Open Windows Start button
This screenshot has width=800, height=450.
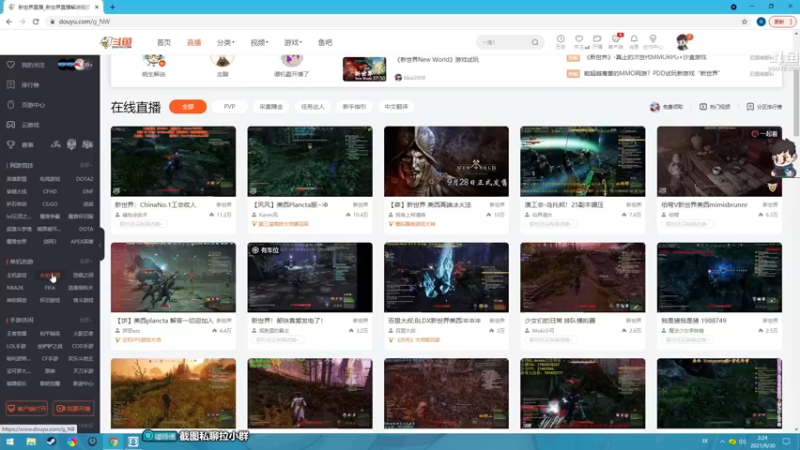10,442
